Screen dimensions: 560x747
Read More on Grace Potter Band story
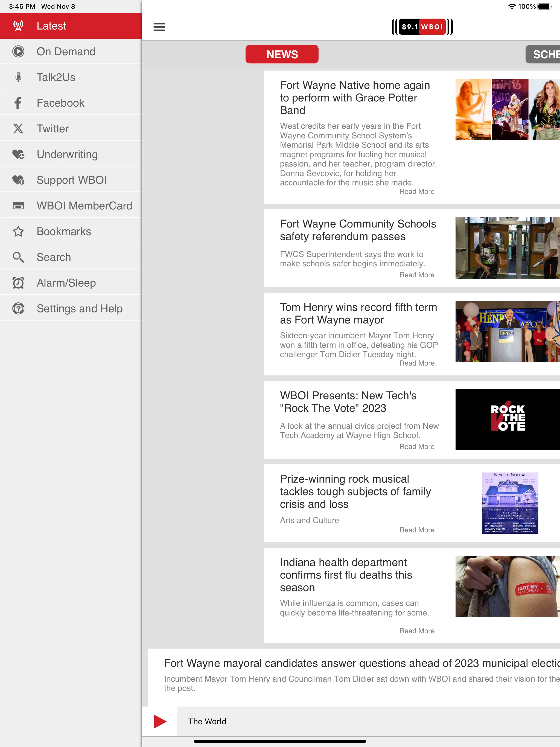tap(417, 191)
